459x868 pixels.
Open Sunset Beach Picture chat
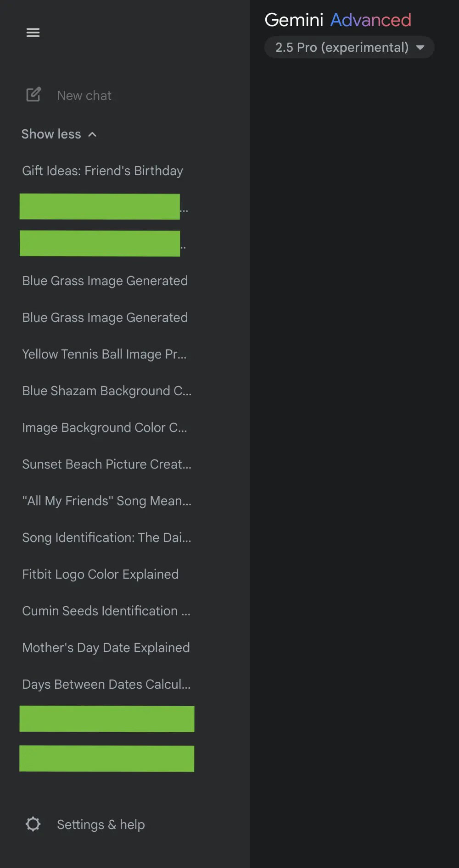point(106,464)
